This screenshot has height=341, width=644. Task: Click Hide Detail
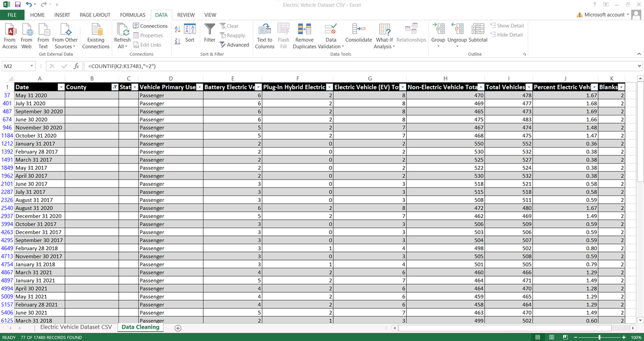[x=507, y=35]
